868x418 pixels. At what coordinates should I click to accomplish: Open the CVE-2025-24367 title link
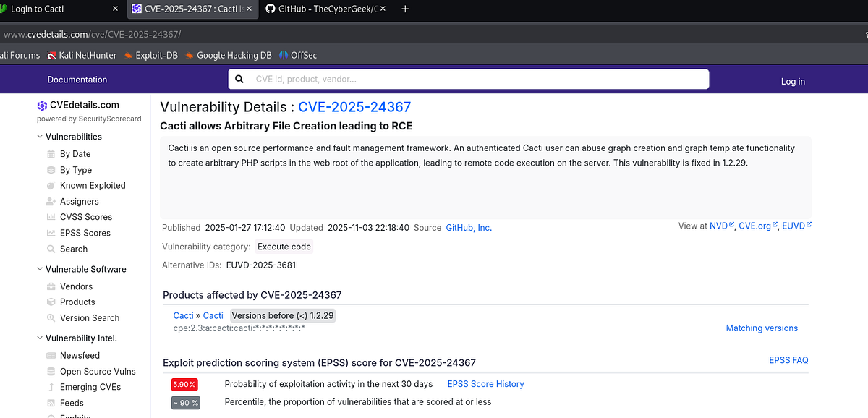(354, 107)
